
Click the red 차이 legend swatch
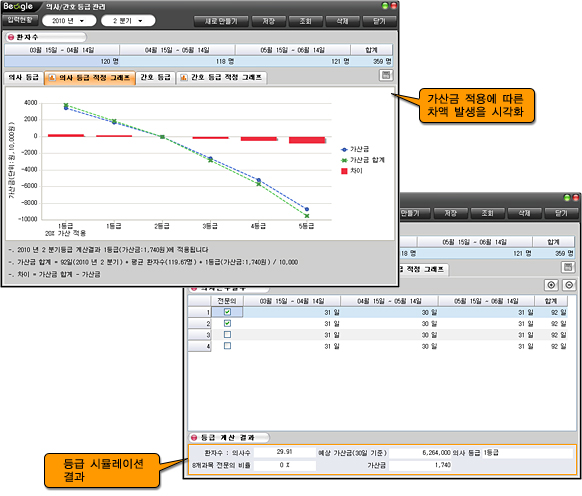344,171
